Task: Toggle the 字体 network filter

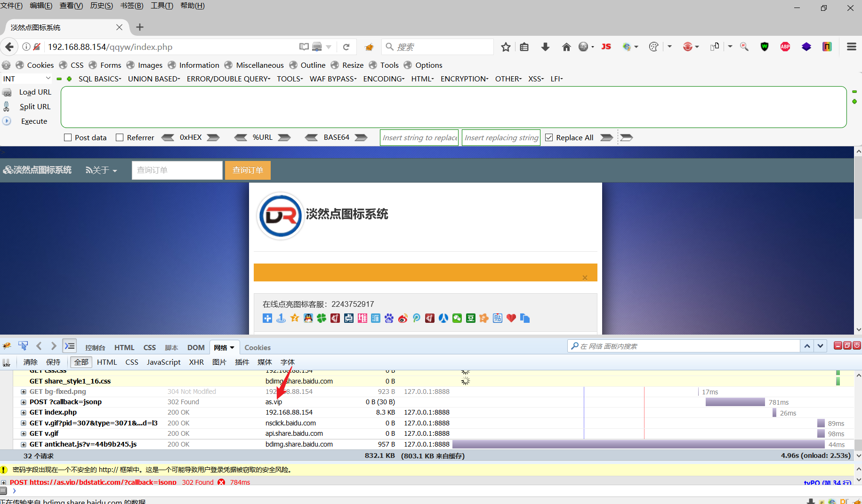Action: coord(288,362)
